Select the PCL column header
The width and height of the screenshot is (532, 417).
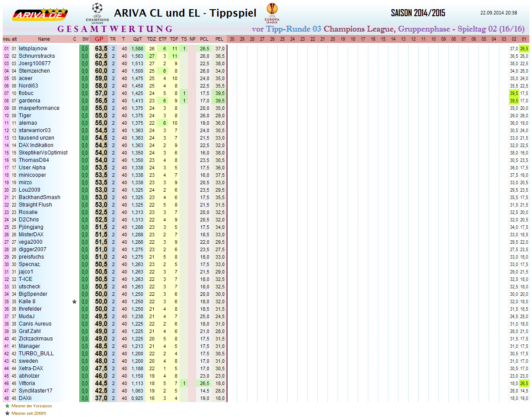(204, 39)
